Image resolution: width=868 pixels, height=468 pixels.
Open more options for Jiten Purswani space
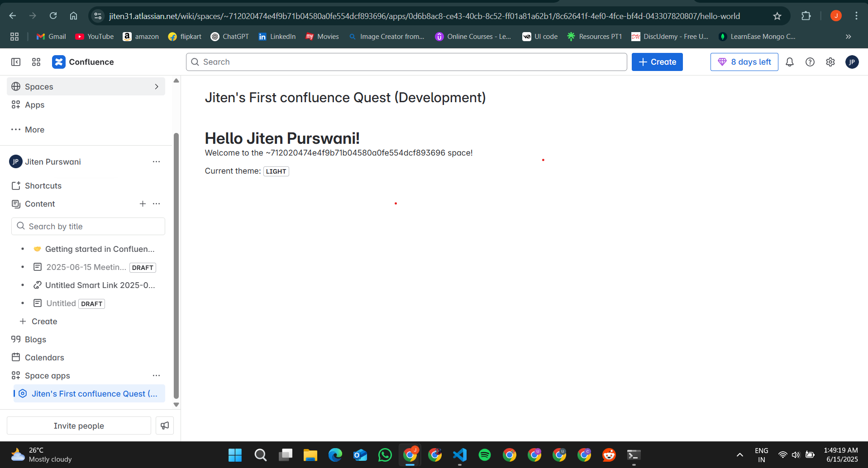tap(157, 161)
